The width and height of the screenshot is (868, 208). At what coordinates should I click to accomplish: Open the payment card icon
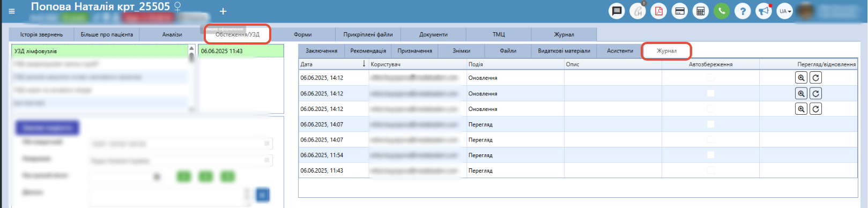point(679,11)
